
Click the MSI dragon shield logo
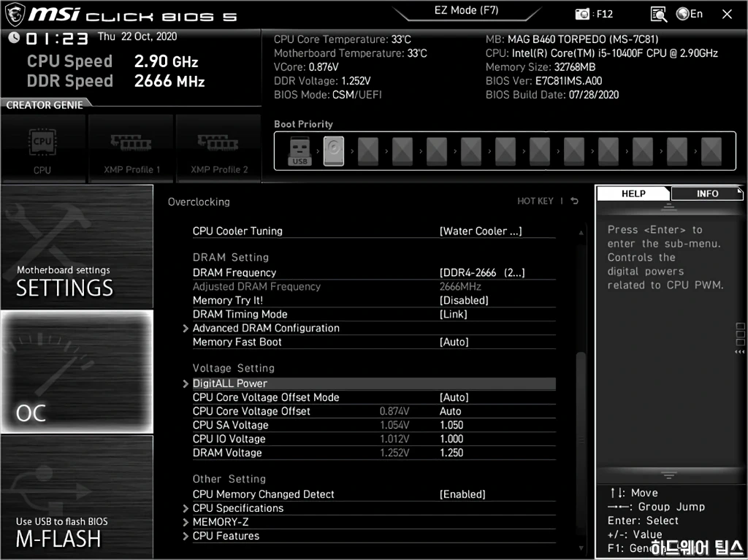pyautogui.click(x=15, y=15)
